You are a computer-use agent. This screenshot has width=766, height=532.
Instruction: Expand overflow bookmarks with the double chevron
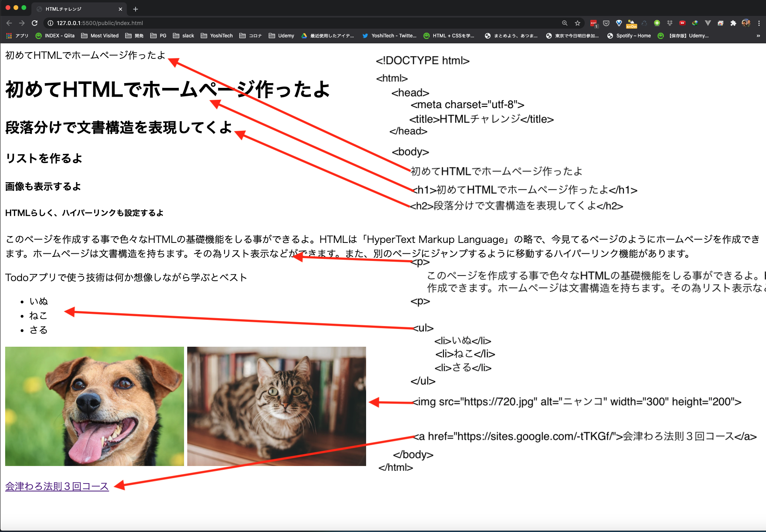[x=758, y=35]
